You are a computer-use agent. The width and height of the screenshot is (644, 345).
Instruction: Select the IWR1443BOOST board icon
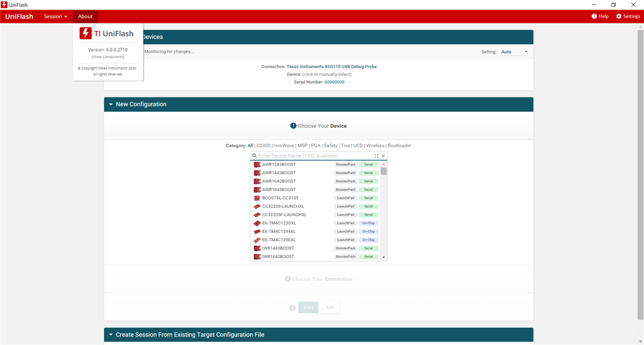pos(257,248)
